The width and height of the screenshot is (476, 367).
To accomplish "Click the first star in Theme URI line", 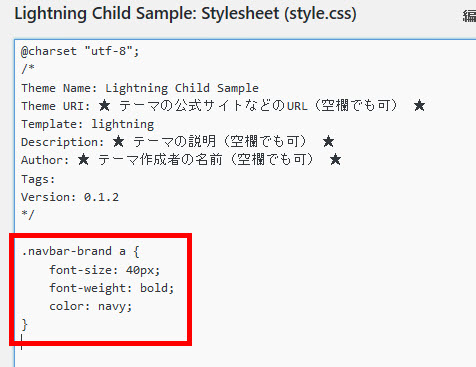I will coord(104,106).
